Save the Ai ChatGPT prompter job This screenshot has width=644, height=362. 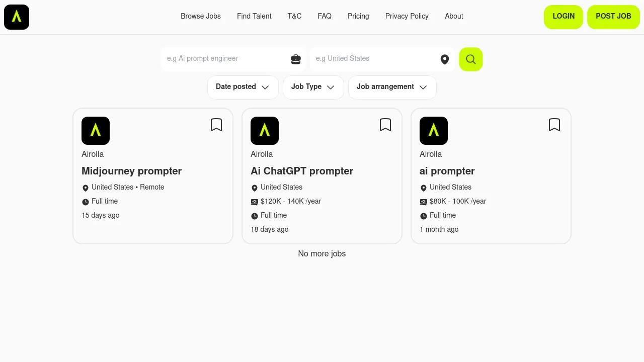(x=385, y=125)
